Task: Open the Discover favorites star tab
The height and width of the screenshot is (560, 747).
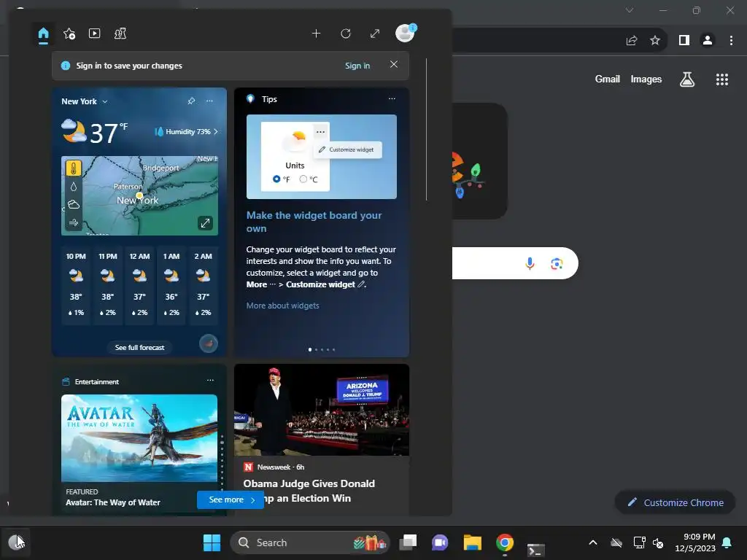Action: [69, 34]
